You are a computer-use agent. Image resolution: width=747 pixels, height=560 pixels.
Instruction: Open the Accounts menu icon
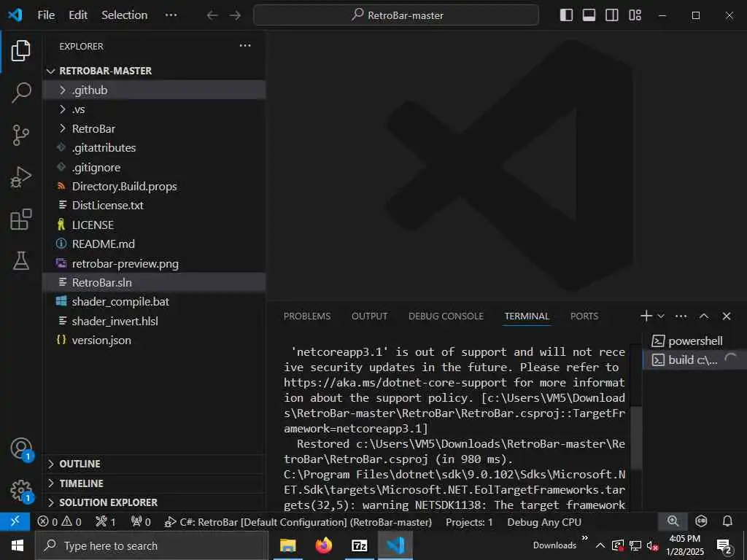click(20, 448)
